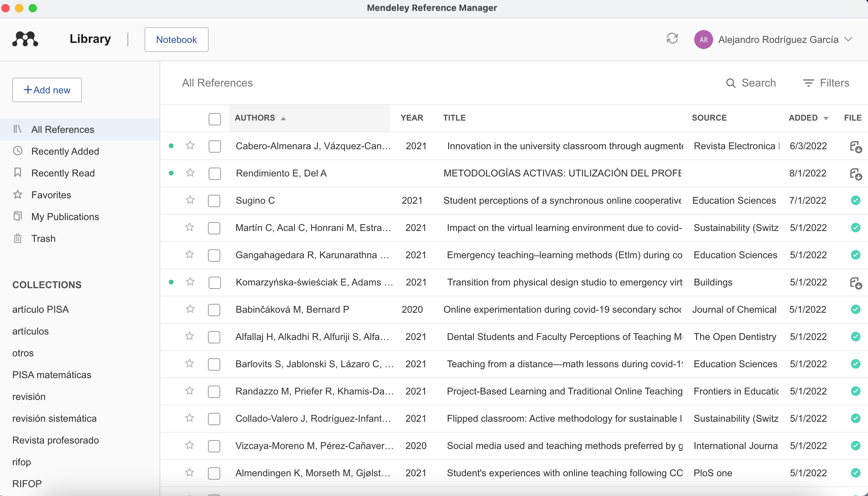Open the revisión sistemática collection

pyautogui.click(x=55, y=418)
